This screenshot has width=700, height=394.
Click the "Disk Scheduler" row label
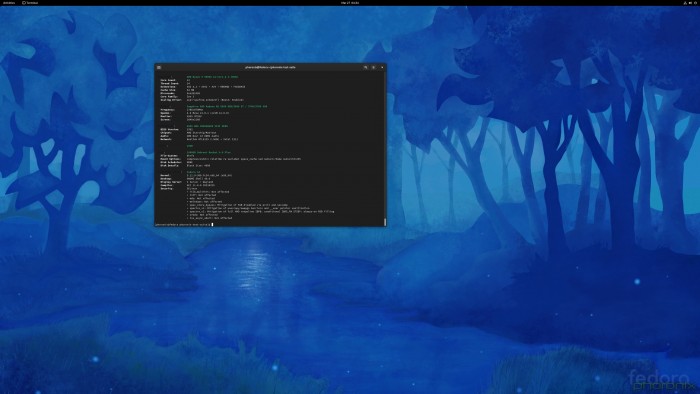point(171,162)
